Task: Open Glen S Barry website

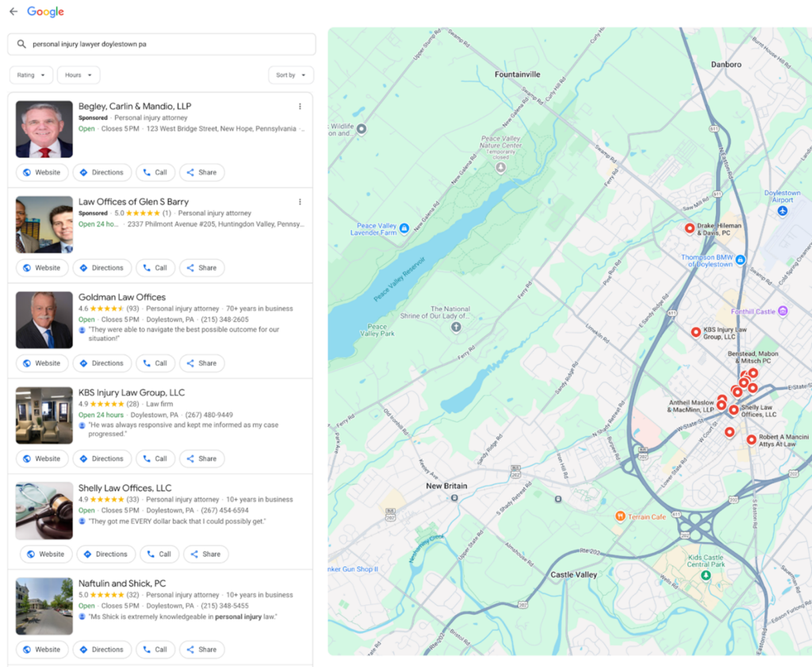Action: (x=42, y=268)
